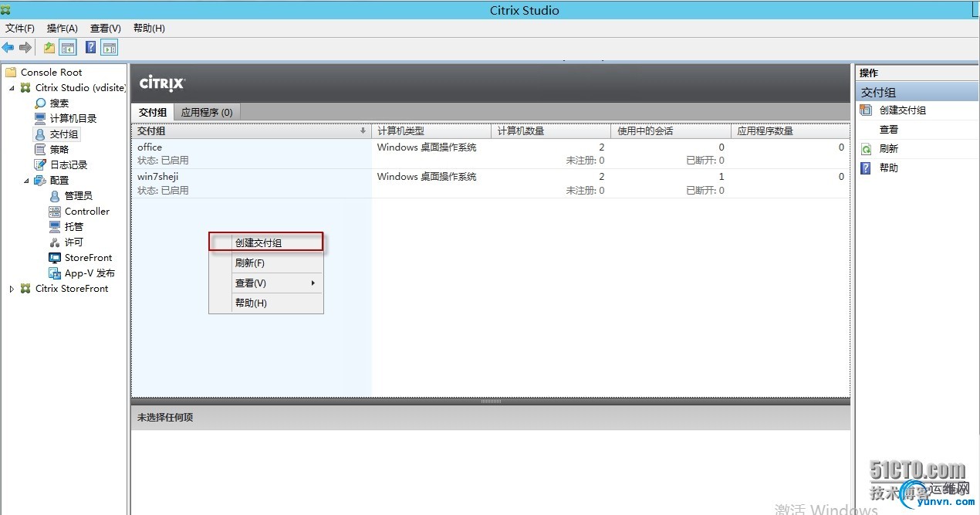Select the 交付组 node icon in the tree
980x515 pixels.
tap(40, 134)
